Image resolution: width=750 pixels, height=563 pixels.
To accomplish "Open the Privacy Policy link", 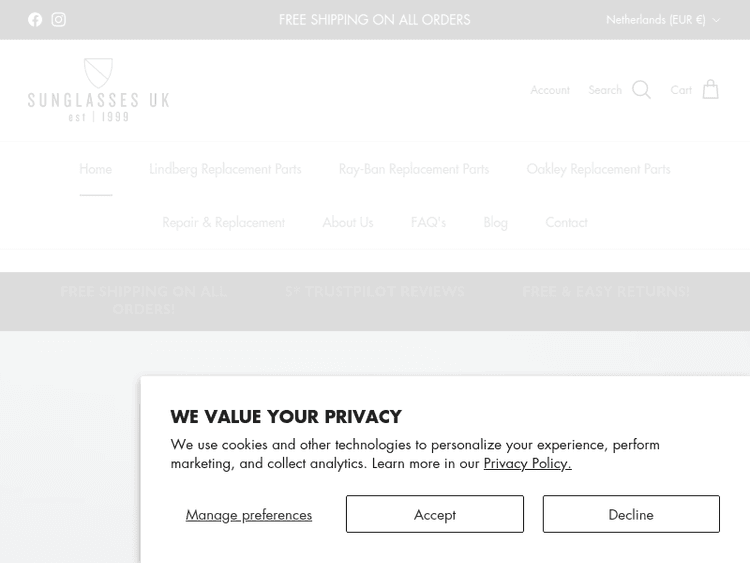I will (x=527, y=463).
